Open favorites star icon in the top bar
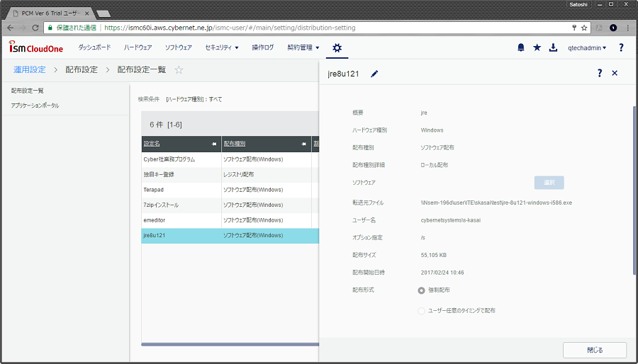The image size is (638, 364). tap(537, 47)
